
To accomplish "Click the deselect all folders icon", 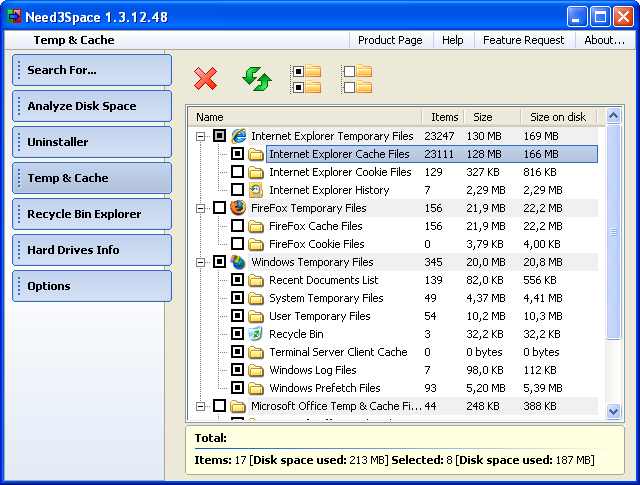I will tap(358, 79).
